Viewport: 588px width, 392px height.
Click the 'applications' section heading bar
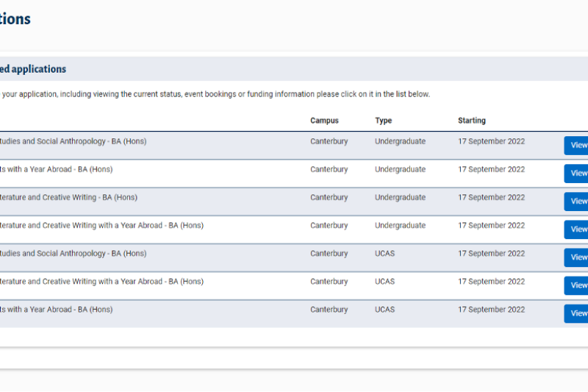click(294, 69)
